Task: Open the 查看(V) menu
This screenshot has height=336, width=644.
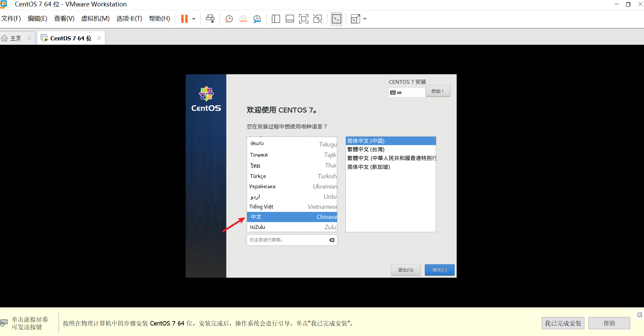Action: click(64, 19)
